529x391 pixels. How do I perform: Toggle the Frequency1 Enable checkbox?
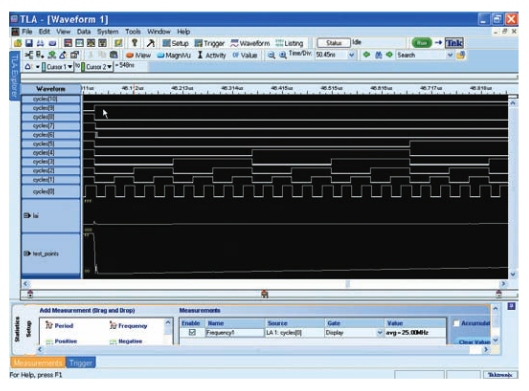(192, 332)
